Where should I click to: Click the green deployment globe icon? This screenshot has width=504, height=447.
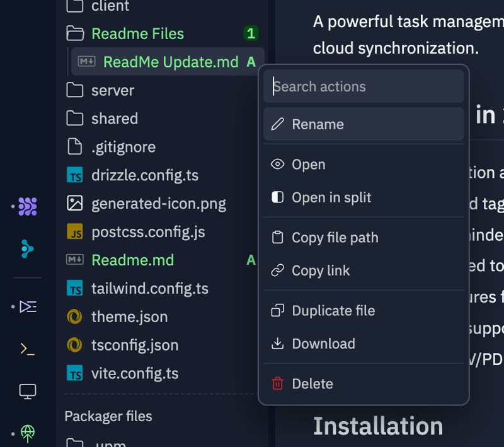click(x=26, y=433)
